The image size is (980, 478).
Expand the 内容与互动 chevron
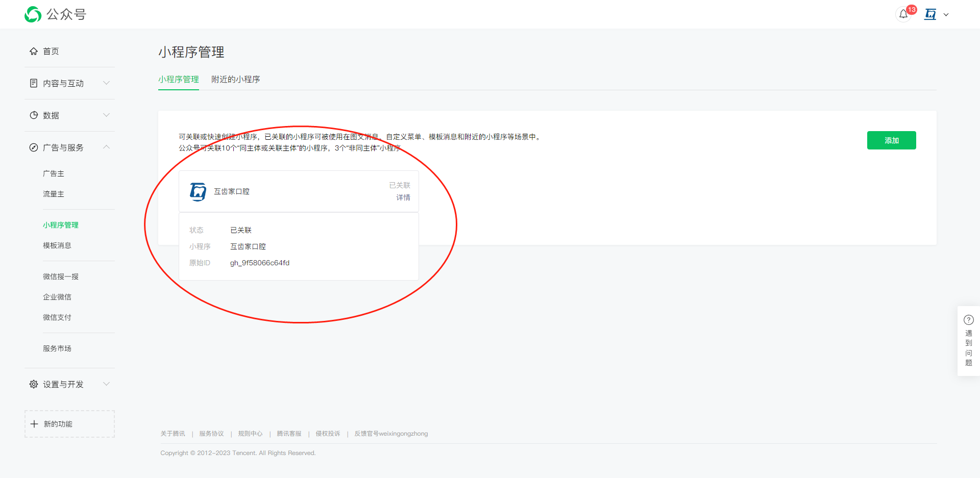(x=106, y=83)
